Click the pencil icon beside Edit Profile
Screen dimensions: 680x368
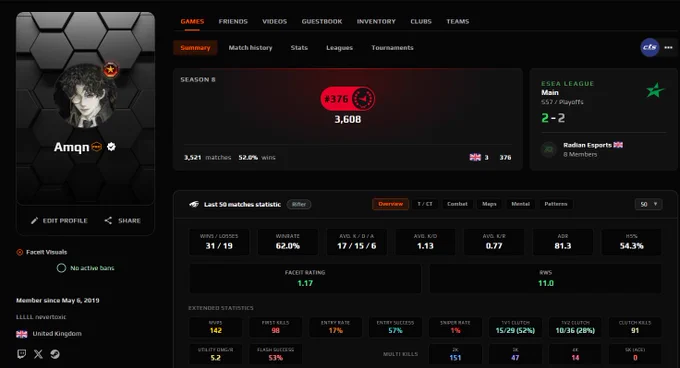(34, 221)
